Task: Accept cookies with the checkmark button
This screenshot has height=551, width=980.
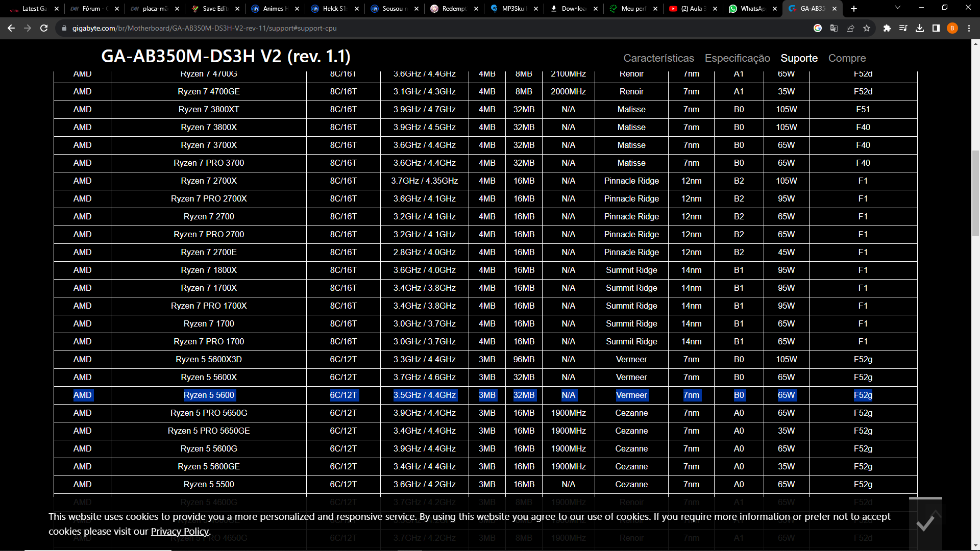Action: [x=925, y=523]
